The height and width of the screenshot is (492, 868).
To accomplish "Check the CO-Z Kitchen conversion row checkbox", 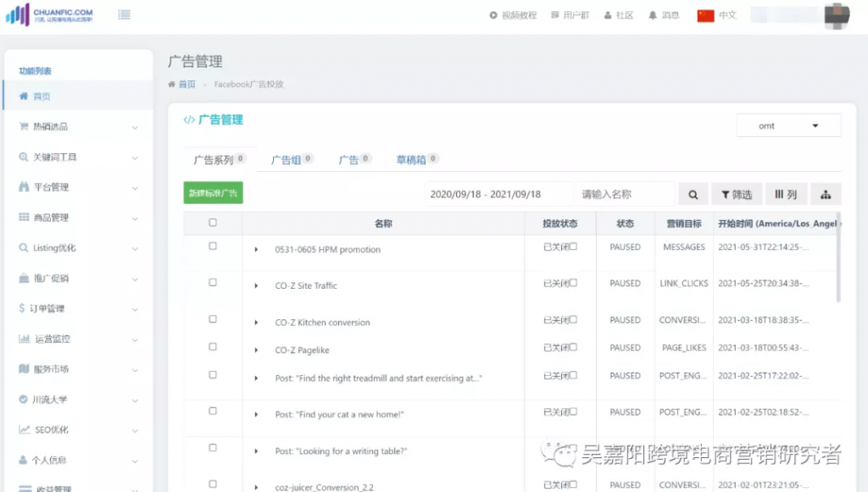I will tap(213, 318).
